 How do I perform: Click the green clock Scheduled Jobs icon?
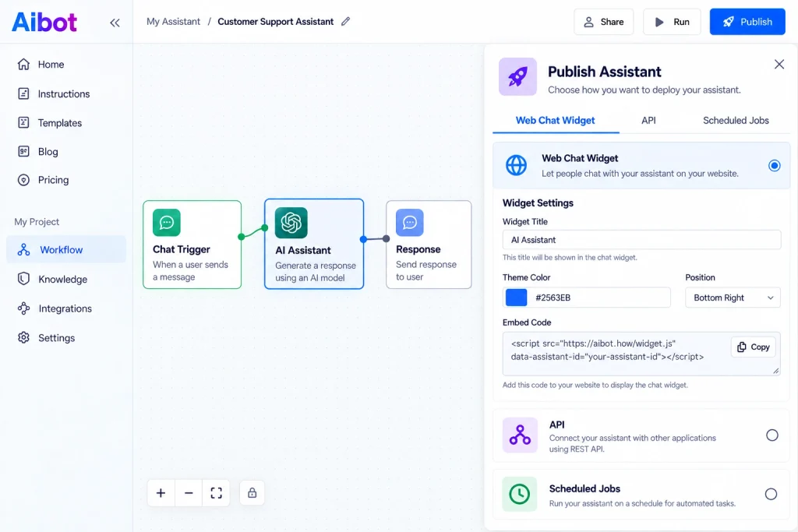pos(519,494)
